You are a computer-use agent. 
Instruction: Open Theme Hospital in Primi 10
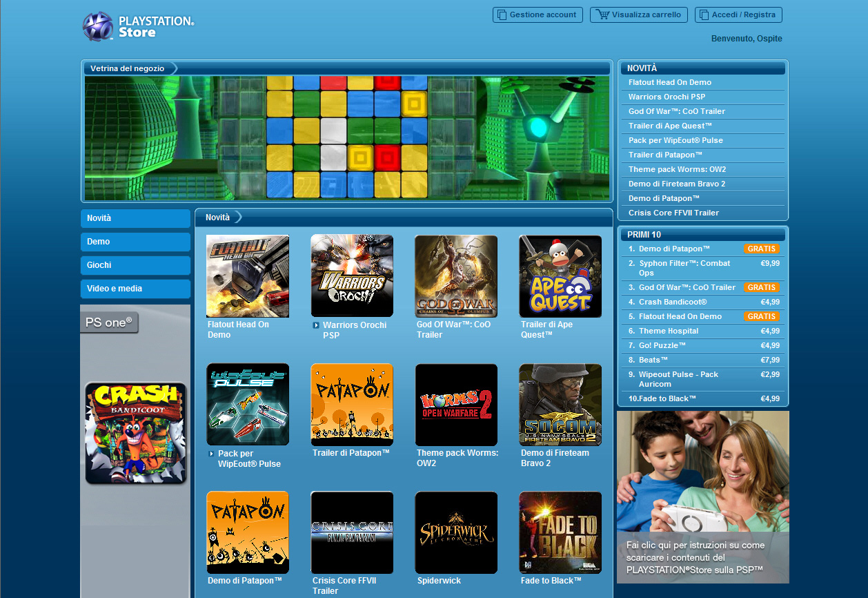point(669,331)
